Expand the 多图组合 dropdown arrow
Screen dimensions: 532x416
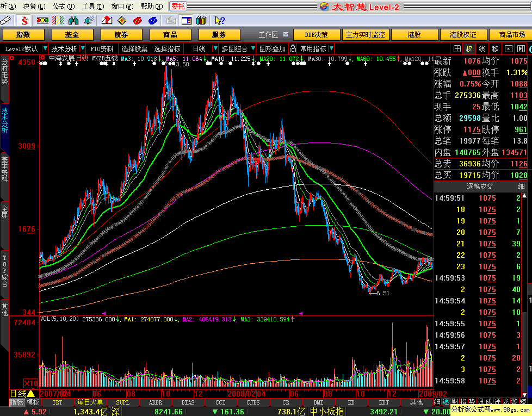click(253, 48)
